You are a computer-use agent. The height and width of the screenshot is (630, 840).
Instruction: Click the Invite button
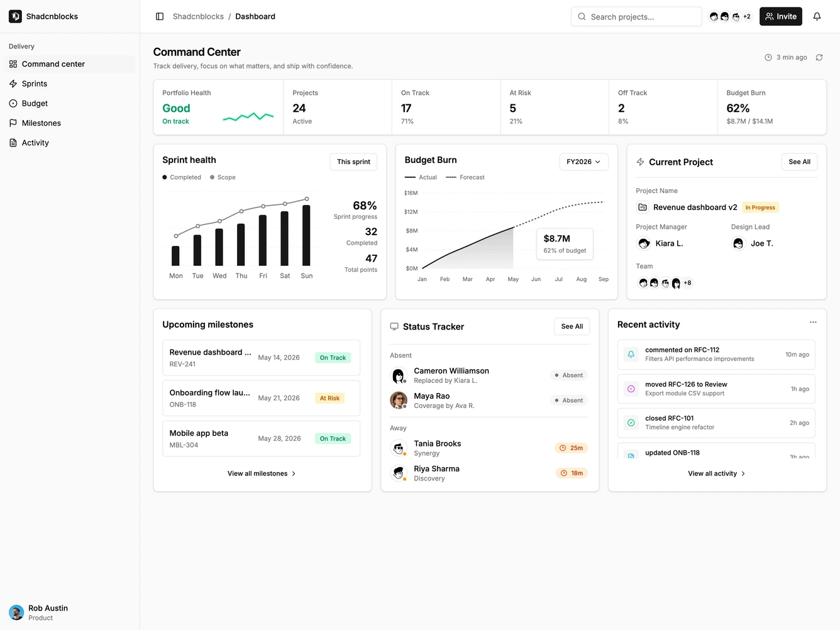(x=781, y=16)
